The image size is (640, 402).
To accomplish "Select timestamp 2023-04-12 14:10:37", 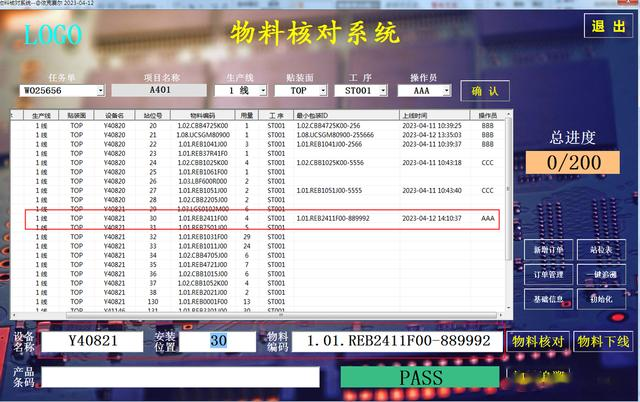I will tap(432, 218).
